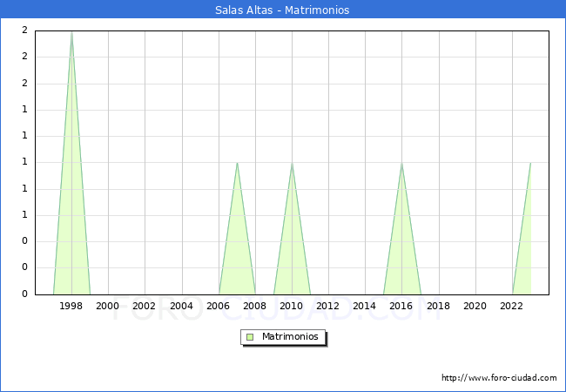566x392 pixels.
Task: Click the tip of the 2007 peak
Action: pos(237,163)
